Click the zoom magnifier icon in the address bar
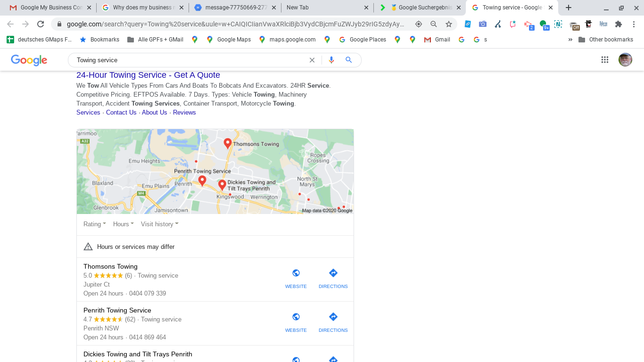This screenshot has width=644, height=362. pyautogui.click(x=434, y=24)
